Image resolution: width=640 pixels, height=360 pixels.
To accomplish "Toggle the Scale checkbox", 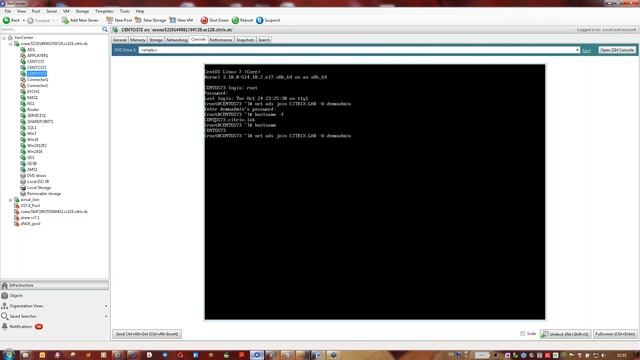I will [x=522, y=333].
